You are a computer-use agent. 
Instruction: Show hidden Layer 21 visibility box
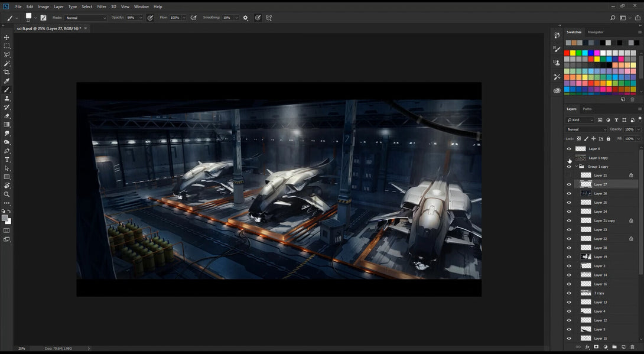tap(569, 176)
